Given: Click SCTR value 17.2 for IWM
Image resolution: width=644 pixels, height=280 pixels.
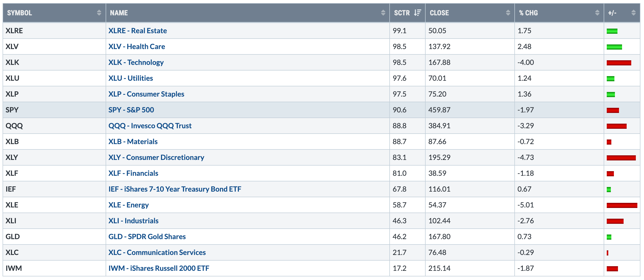Looking at the screenshot, I should tap(399, 268).
